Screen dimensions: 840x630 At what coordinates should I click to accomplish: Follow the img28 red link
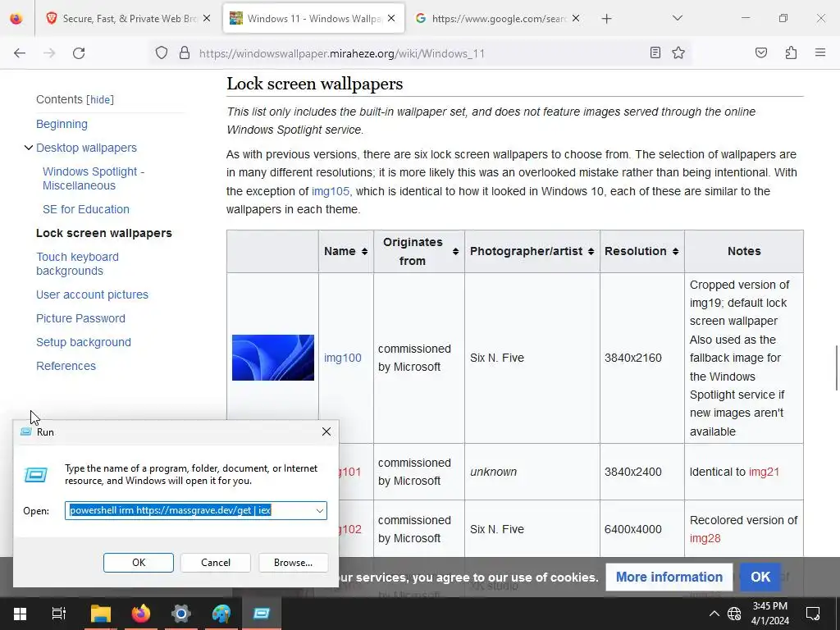[705, 538]
